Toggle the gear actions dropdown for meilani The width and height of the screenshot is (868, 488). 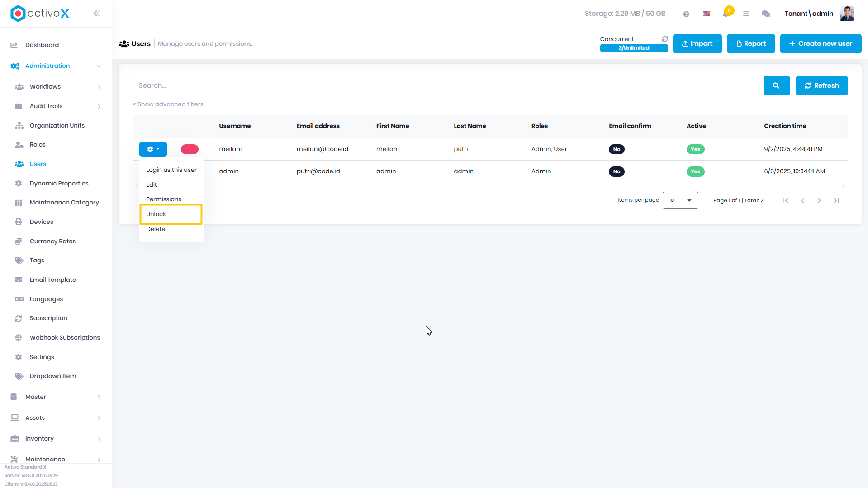(x=153, y=149)
